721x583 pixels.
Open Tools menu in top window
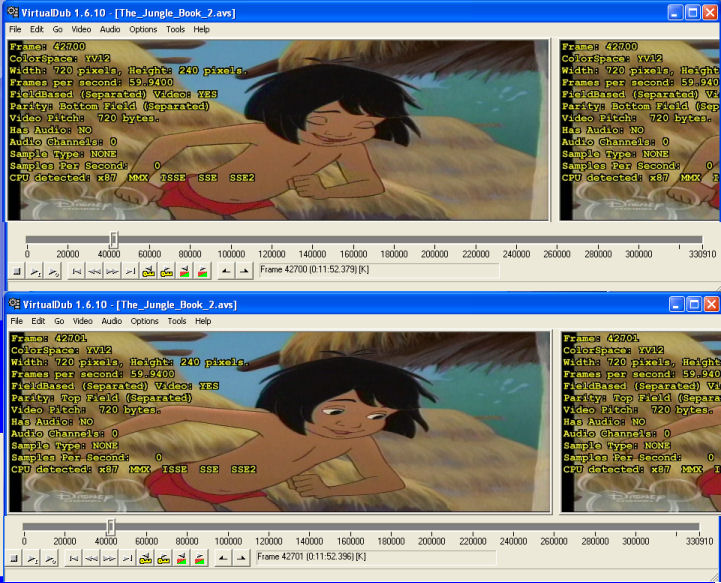point(175,29)
